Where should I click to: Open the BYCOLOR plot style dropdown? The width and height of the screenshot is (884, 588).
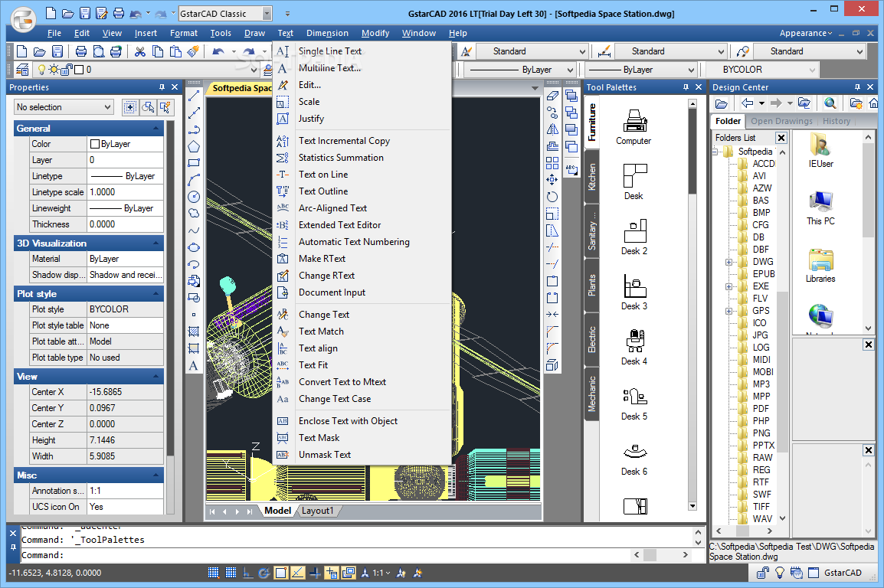[x=812, y=70]
